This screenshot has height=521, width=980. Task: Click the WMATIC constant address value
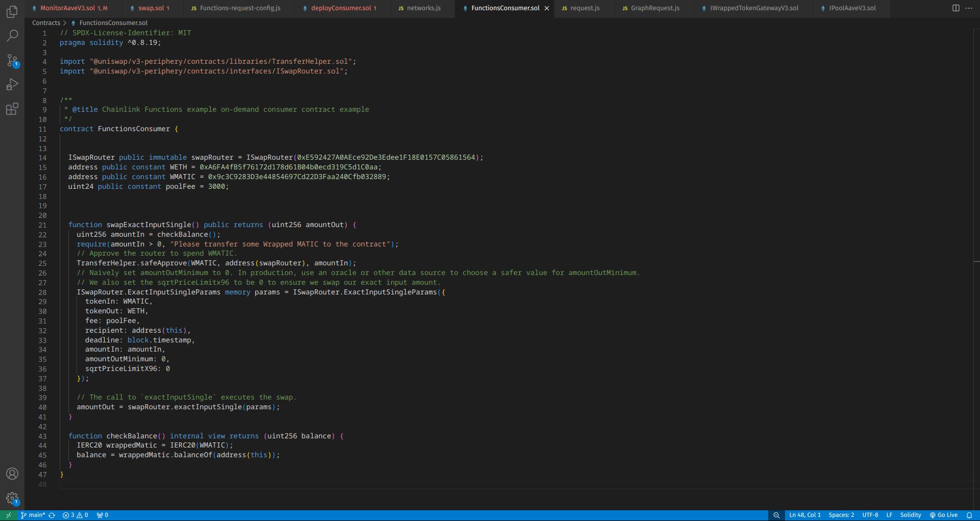point(297,177)
